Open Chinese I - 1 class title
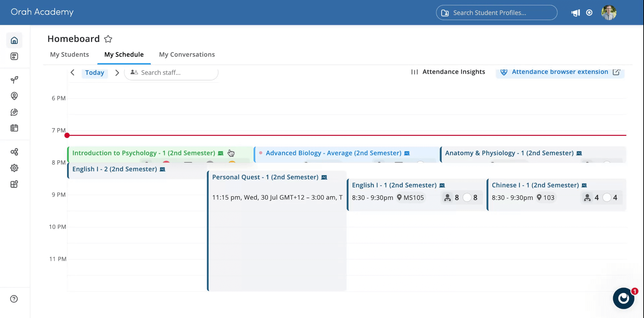644x318 pixels. click(535, 185)
